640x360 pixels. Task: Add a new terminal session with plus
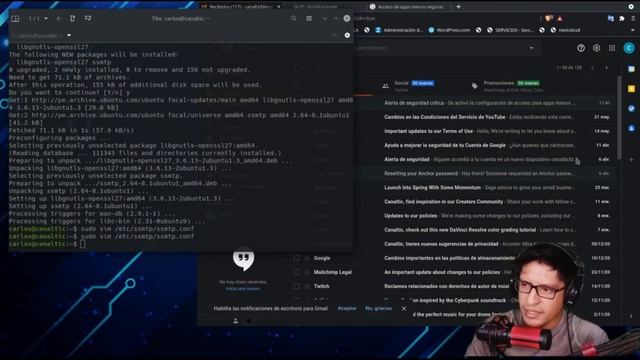pos(58,19)
